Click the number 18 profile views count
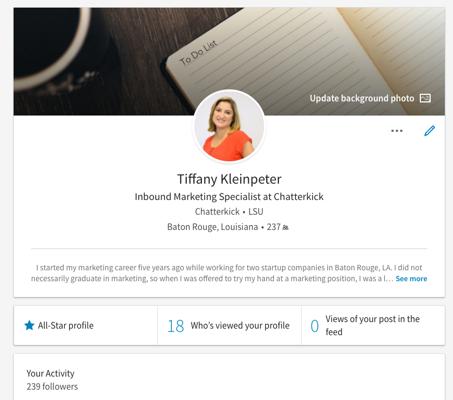This screenshot has height=400, width=453. pos(176,326)
